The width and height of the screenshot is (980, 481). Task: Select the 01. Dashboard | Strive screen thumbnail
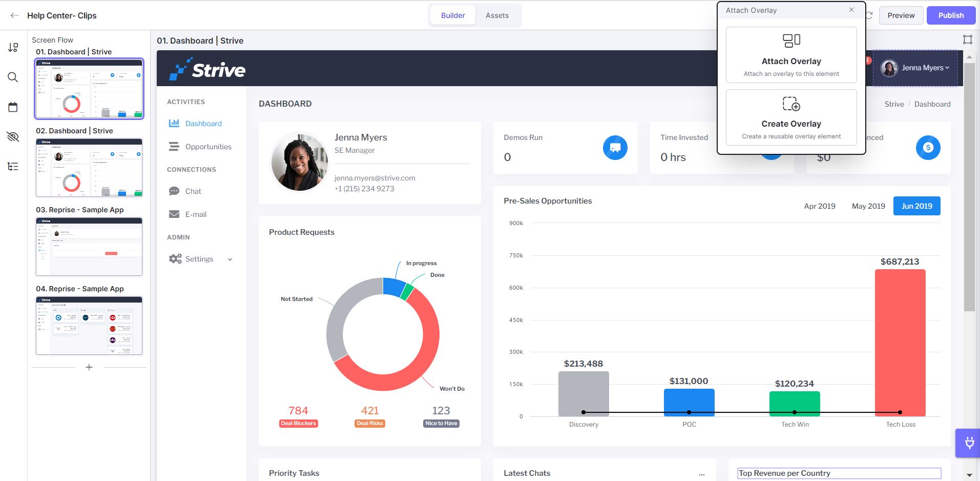(89, 89)
